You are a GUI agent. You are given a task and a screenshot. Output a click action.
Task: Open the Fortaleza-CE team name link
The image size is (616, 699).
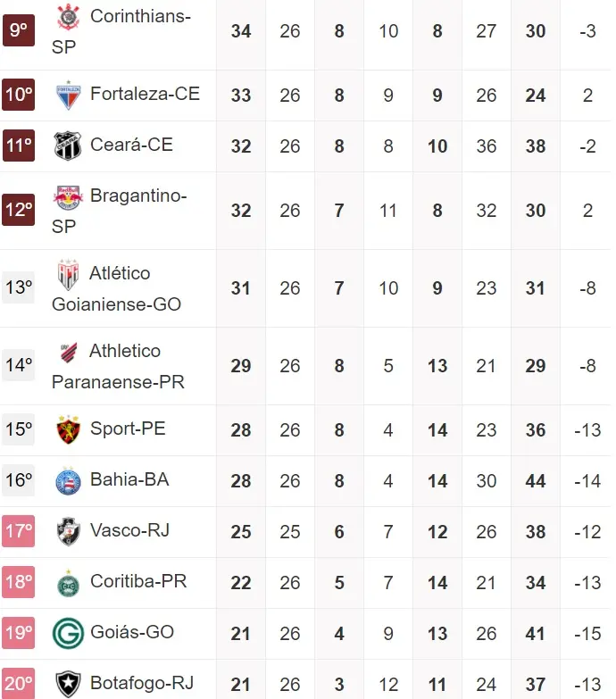tap(145, 94)
